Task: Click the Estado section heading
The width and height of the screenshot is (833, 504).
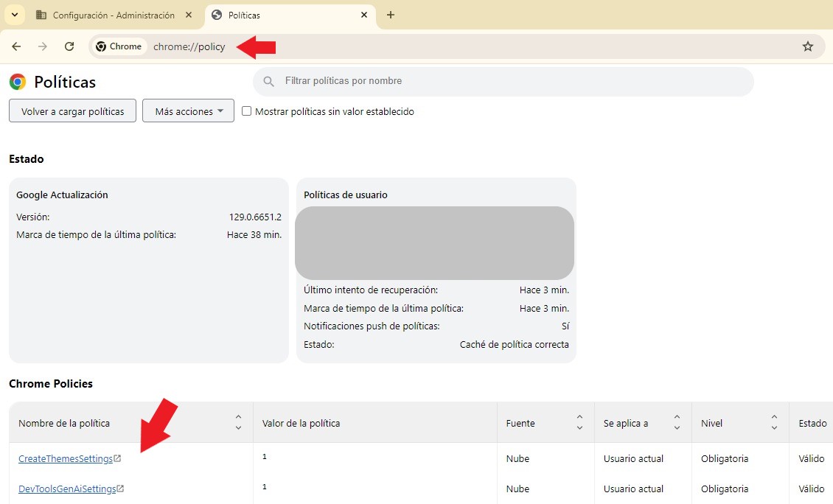Action: (27, 159)
